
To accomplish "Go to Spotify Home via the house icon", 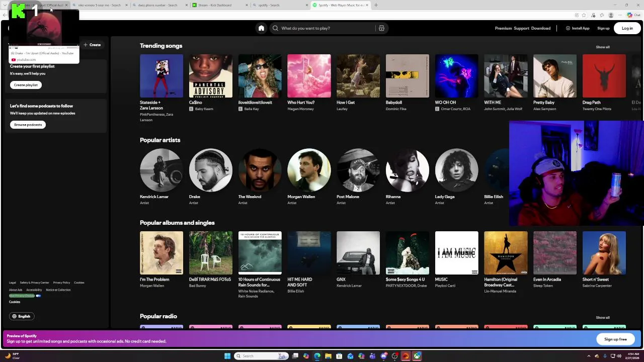I will 261,28.
